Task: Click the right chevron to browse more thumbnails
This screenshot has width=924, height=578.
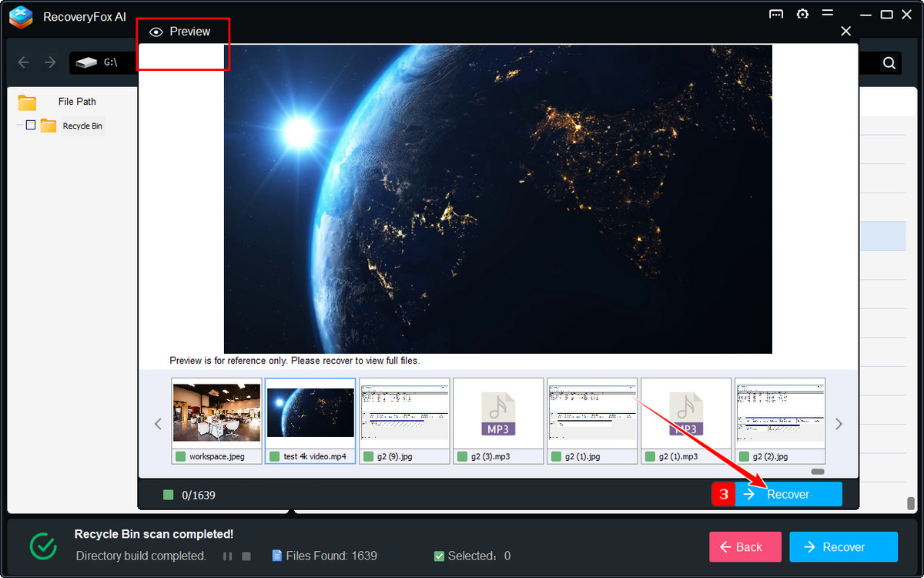Action: tap(839, 423)
